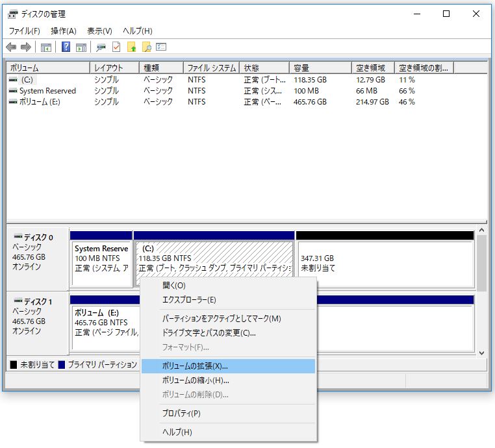Viewport: 495px width, 448px height.
Task: Click the scroll up arrow of disk pane
Action: click(x=482, y=230)
